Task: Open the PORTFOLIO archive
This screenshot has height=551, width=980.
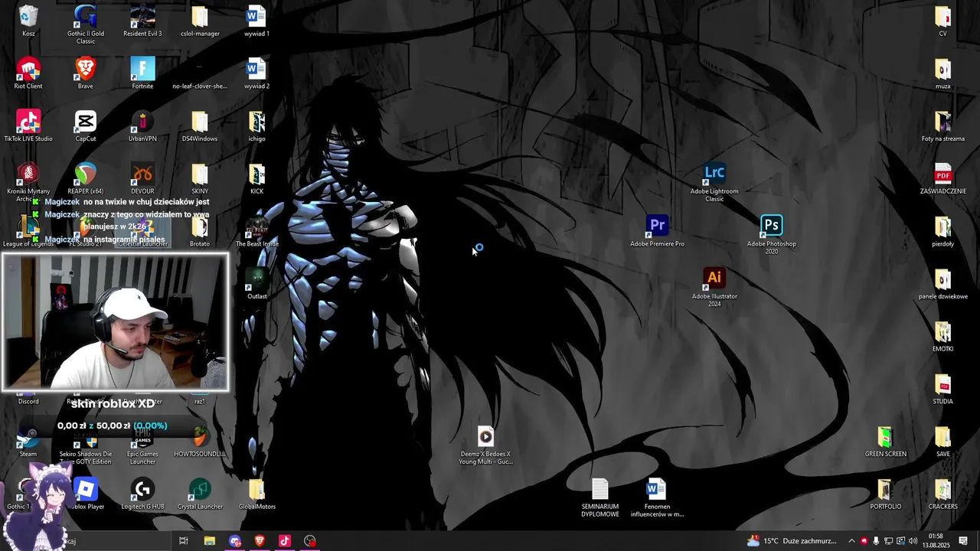Action: [885, 494]
